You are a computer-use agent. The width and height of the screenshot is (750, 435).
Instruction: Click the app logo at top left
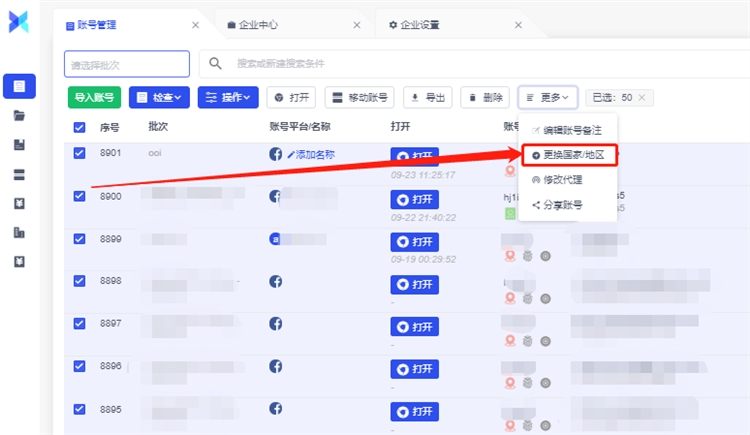click(19, 22)
